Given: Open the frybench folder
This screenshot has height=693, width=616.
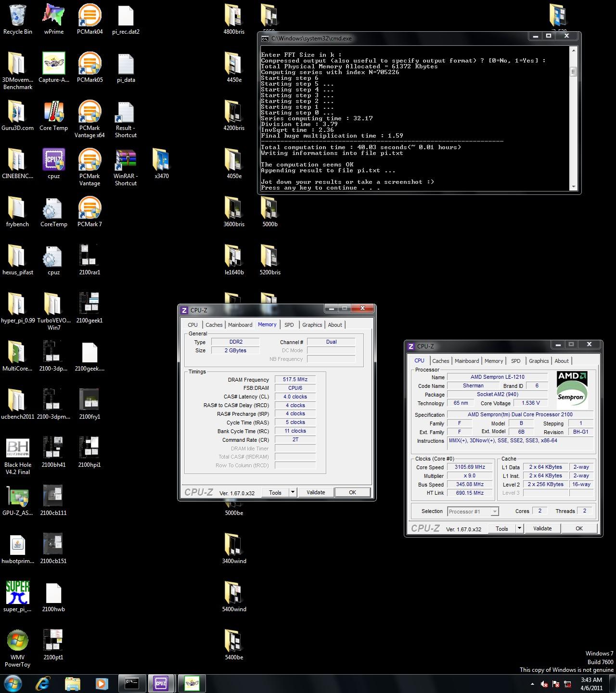Looking at the screenshot, I should click(x=18, y=212).
